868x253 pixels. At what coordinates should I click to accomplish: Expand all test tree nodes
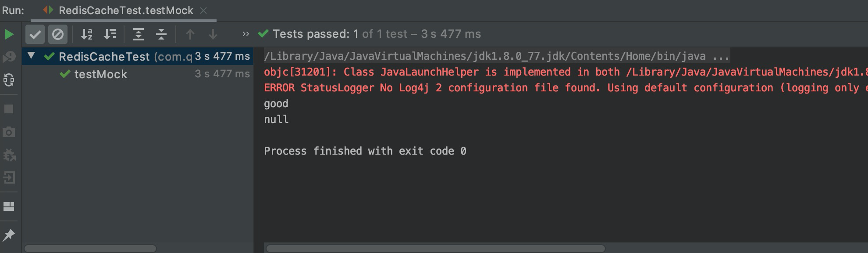(139, 34)
